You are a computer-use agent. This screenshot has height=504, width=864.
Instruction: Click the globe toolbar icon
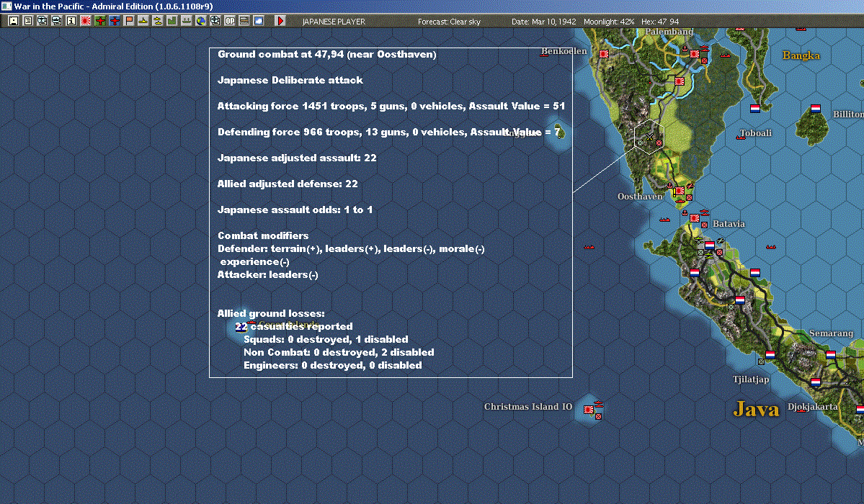201,21
